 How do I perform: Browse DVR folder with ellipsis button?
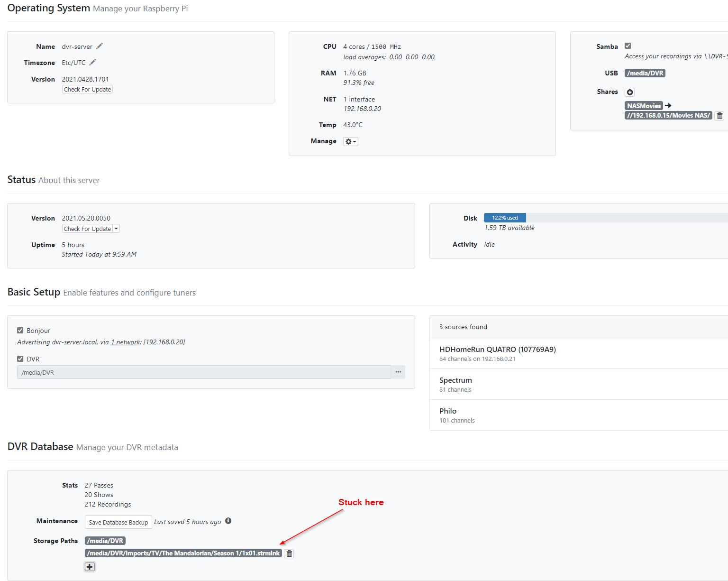click(x=398, y=372)
